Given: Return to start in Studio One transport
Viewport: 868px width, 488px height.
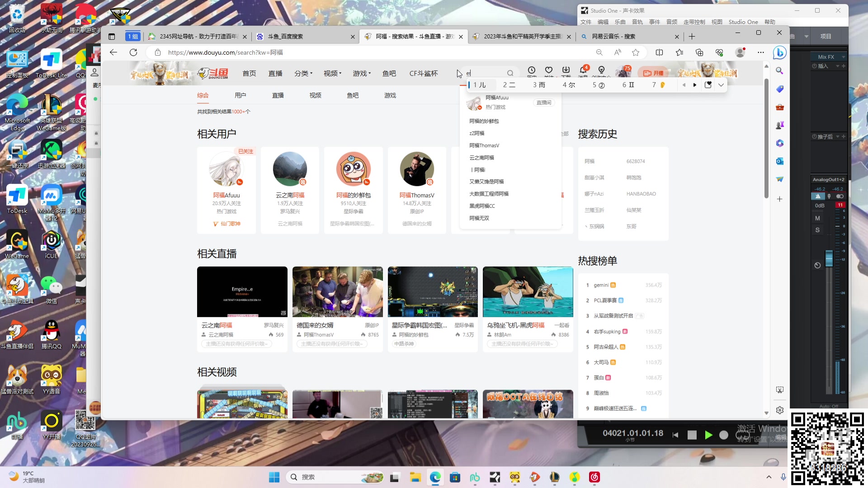Looking at the screenshot, I should [x=675, y=435].
